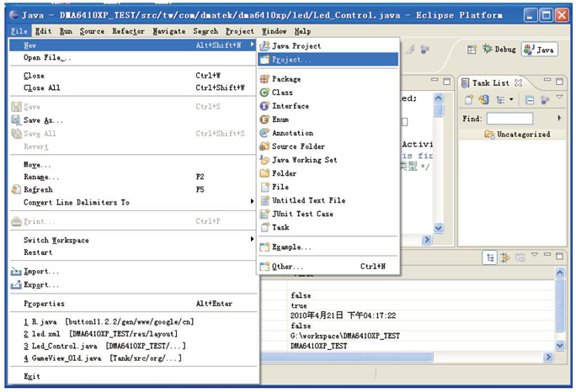
Task: Choose Open File... in File menu
Action: 132,58
